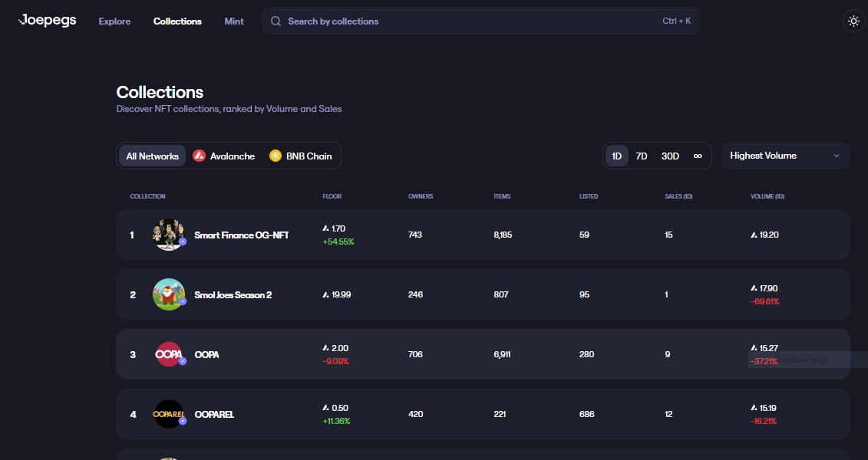The width and height of the screenshot is (868, 460).
Task: Click verified badge on OOPAREL avatar
Action: pyautogui.click(x=182, y=421)
